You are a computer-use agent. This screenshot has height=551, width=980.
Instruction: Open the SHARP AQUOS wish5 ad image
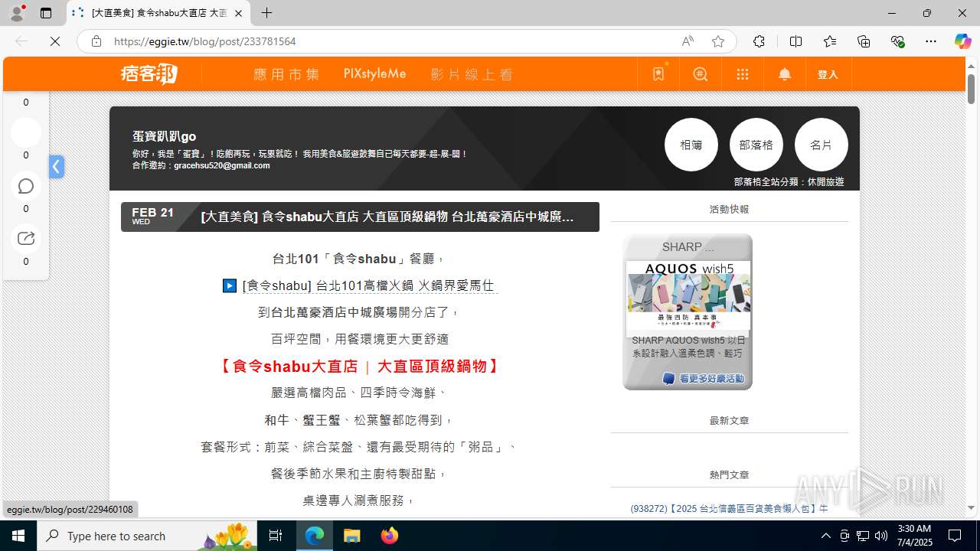[x=688, y=297]
